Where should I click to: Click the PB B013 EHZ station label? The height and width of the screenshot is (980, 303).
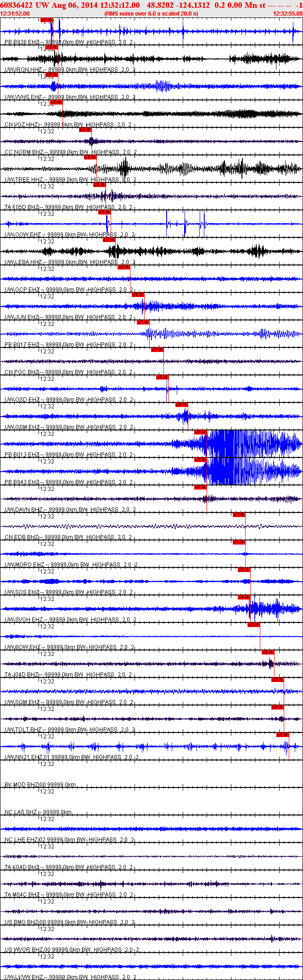[x=22, y=454]
